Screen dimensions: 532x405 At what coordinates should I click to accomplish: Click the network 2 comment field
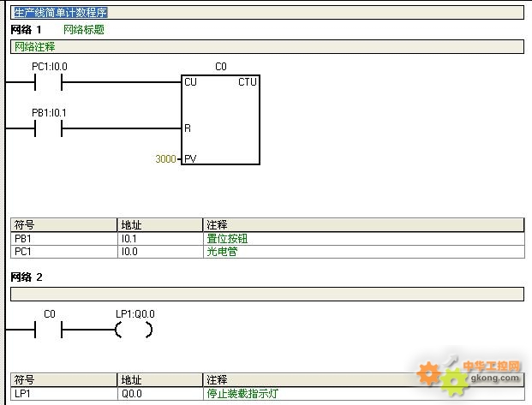point(267,294)
